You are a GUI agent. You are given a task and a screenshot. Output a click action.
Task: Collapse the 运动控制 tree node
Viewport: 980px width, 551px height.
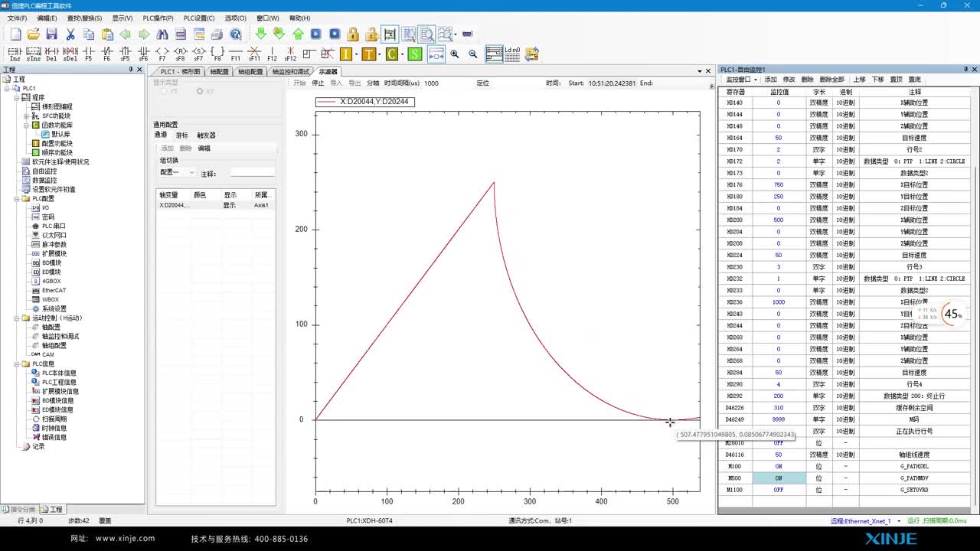click(16, 318)
